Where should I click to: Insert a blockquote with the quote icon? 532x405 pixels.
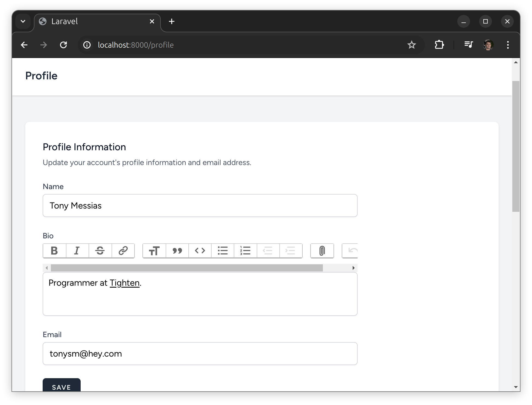177,251
